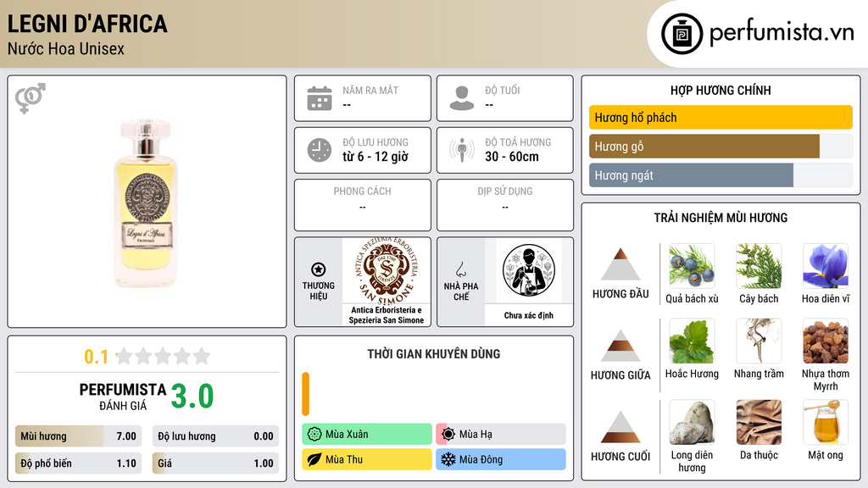Click the LEGNI D'AFRICA title

[x=87, y=24]
